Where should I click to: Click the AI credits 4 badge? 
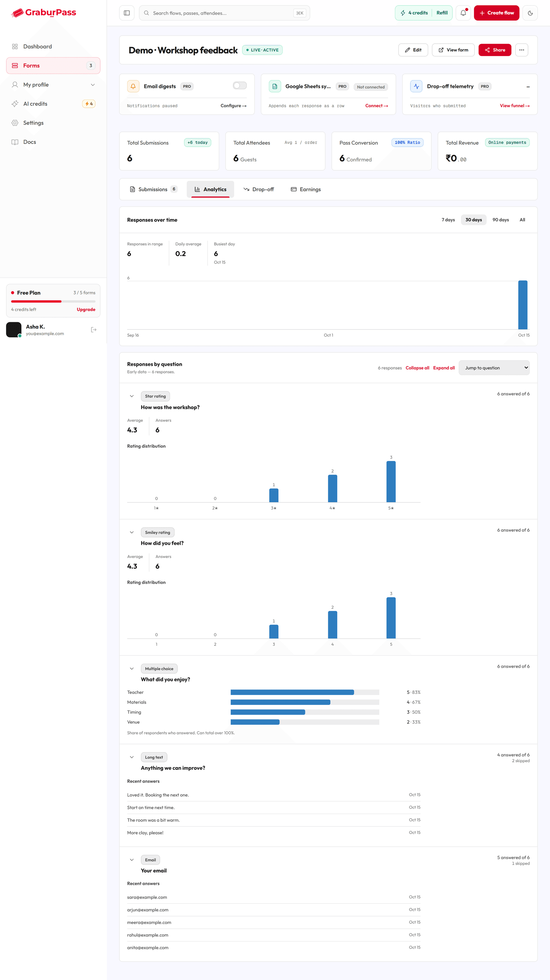89,104
